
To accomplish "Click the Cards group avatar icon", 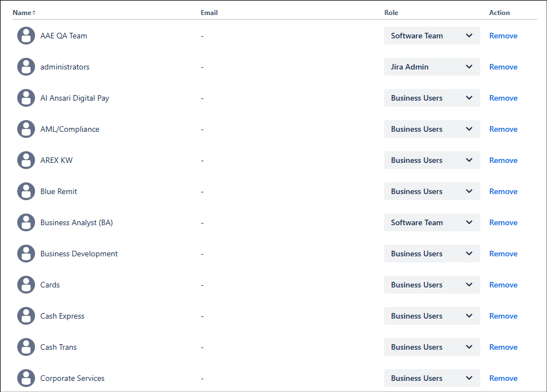I will (x=26, y=285).
